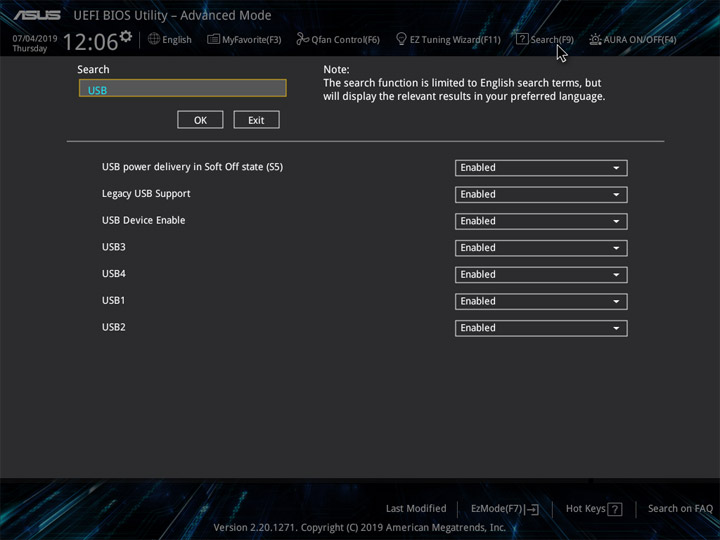
Task: Select the USB4 result label
Action: click(114, 274)
